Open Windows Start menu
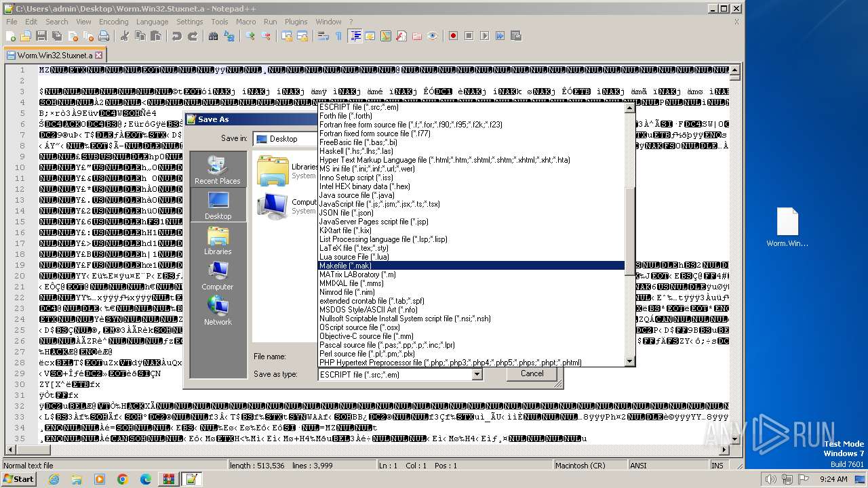Screen dimensions: 868x488 point(18,479)
